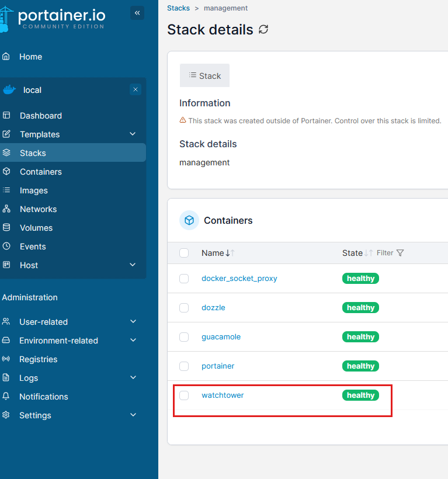Open the portainer container link
Image resolution: width=448 pixels, height=479 pixels.
pyautogui.click(x=218, y=366)
